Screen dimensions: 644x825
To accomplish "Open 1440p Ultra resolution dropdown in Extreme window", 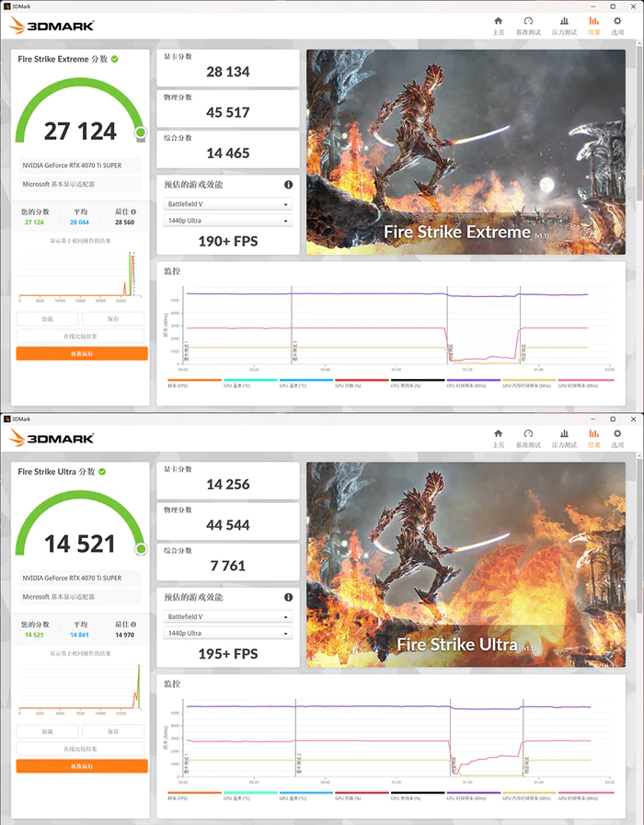I will (228, 221).
